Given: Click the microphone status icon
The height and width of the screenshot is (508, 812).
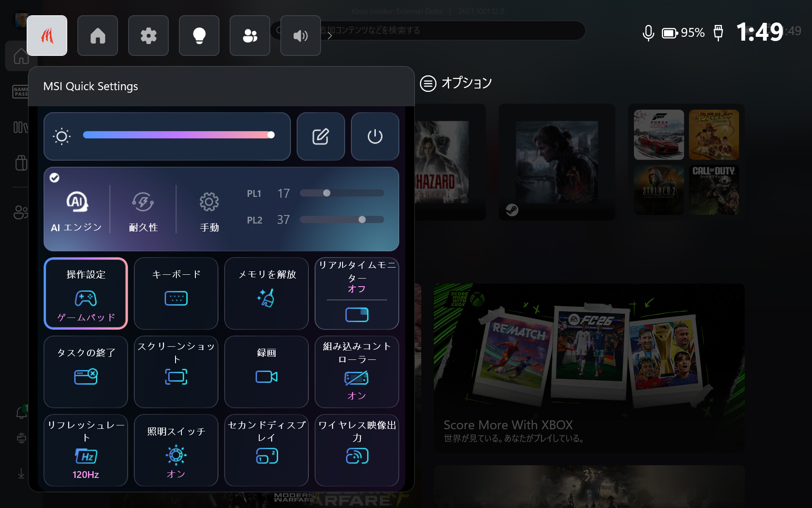Looking at the screenshot, I should point(648,33).
